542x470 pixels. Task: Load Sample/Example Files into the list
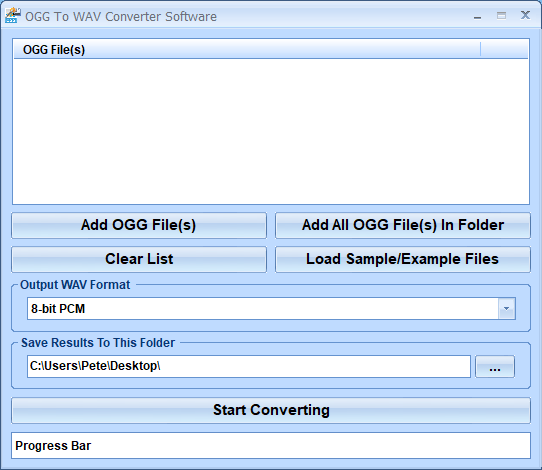pos(403,259)
